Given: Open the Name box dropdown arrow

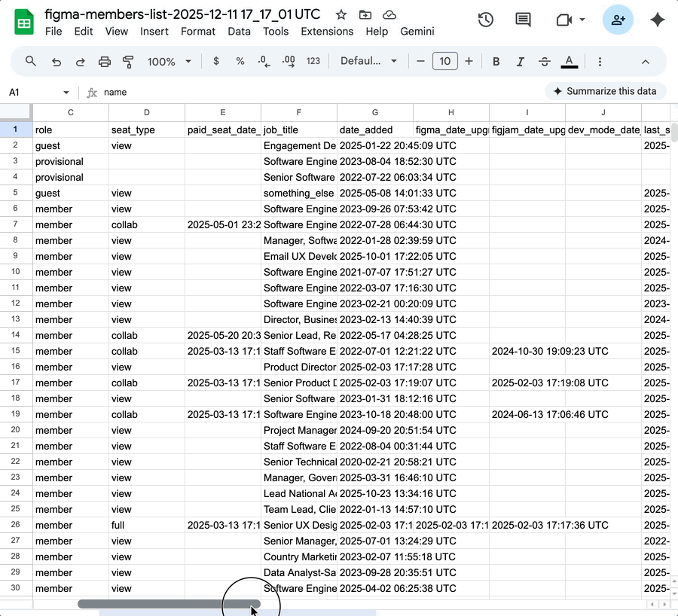Looking at the screenshot, I should point(66,93).
